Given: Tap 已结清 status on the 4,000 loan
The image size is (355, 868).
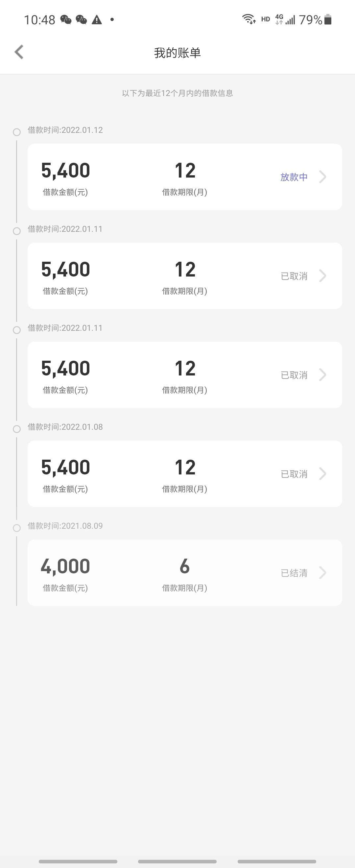Looking at the screenshot, I should tap(294, 573).
